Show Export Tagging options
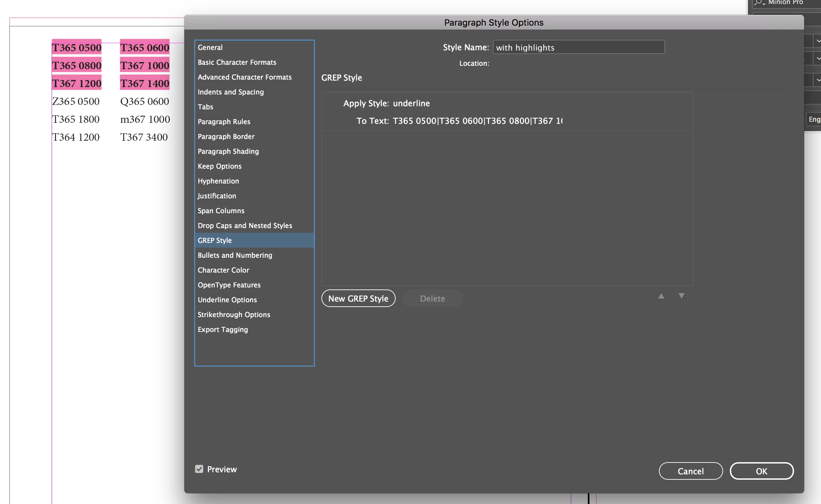821x504 pixels. [222, 330]
